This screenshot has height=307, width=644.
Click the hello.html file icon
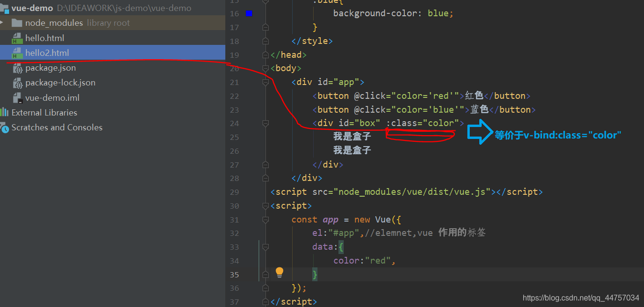[17, 38]
